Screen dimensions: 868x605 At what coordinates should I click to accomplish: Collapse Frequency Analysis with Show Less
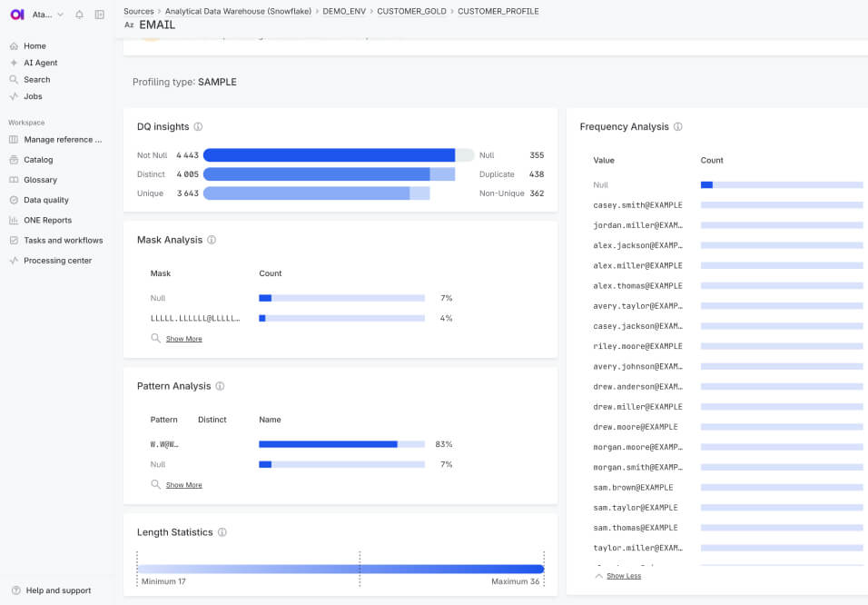point(623,576)
